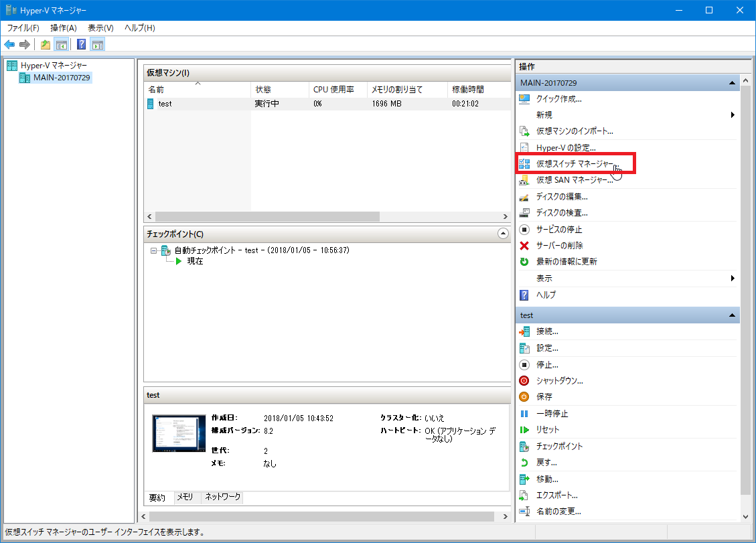Screen dimensions: 756x543
Task: Click the forward arrow toolbar icon
Action: point(25,45)
